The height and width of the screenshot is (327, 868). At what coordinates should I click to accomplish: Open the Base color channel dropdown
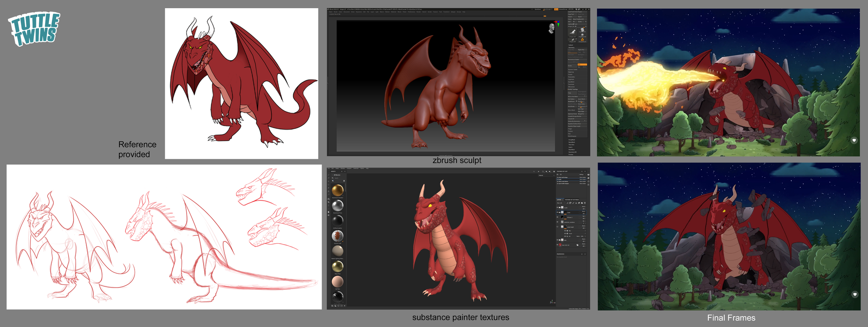pyautogui.click(x=561, y=203)
